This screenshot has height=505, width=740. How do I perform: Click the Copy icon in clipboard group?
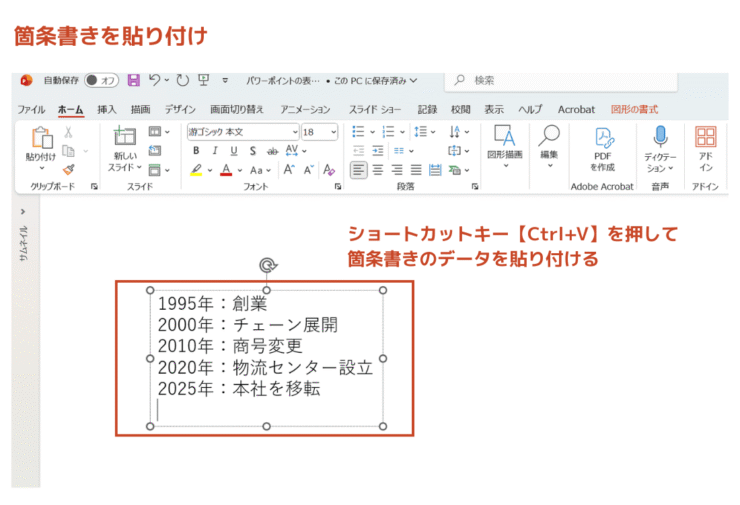coord(69,151)
